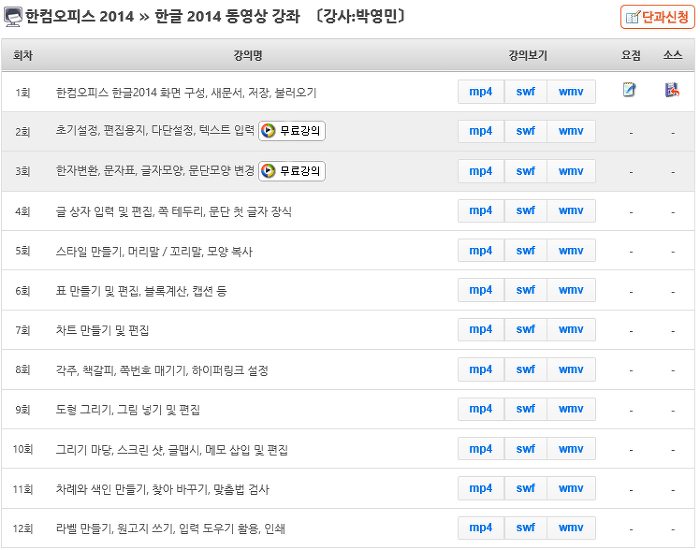Open mp4 for lecture 8회
The image size is (700, 550).
pos(481,369)
